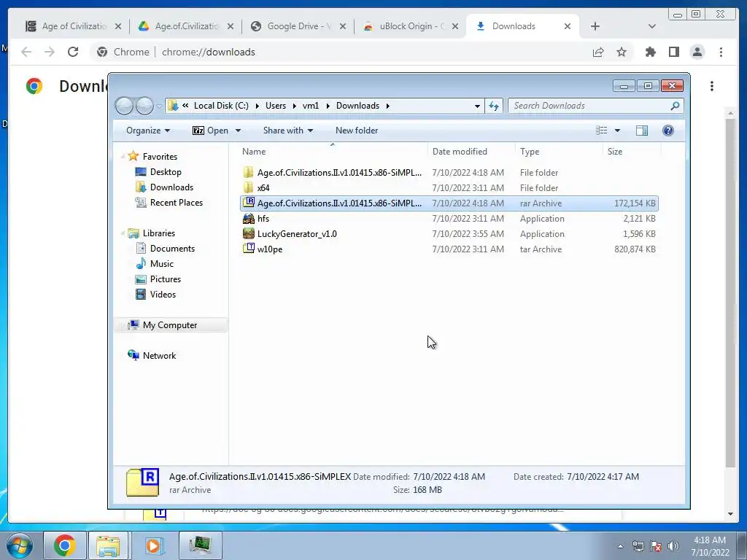
Task: Open Pictures library
Action: (158, 279)
